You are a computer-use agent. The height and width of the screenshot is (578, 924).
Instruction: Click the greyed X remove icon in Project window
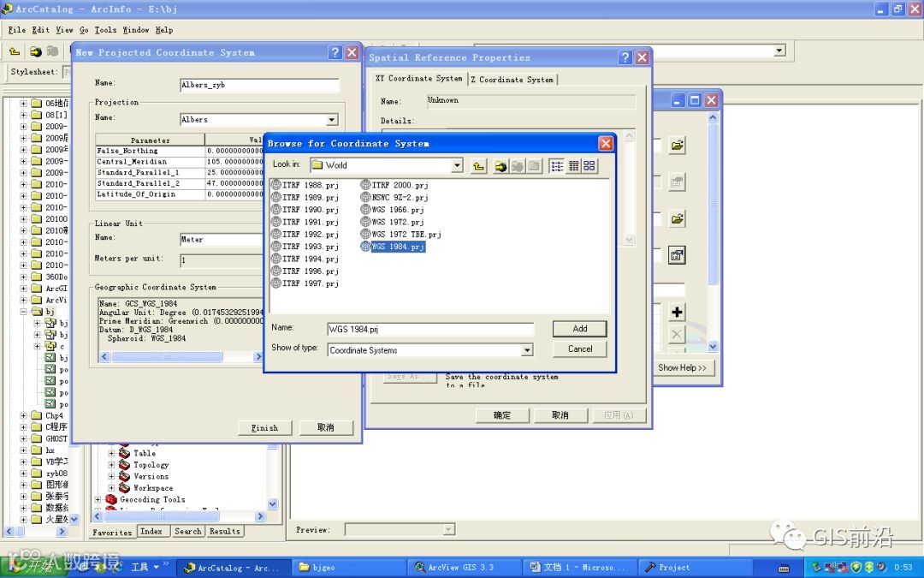677,335
